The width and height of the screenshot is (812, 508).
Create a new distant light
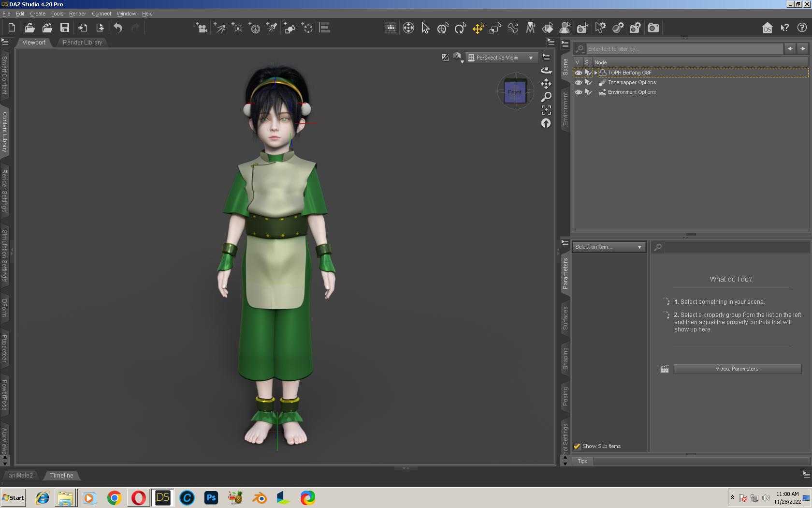click(220, 28)
